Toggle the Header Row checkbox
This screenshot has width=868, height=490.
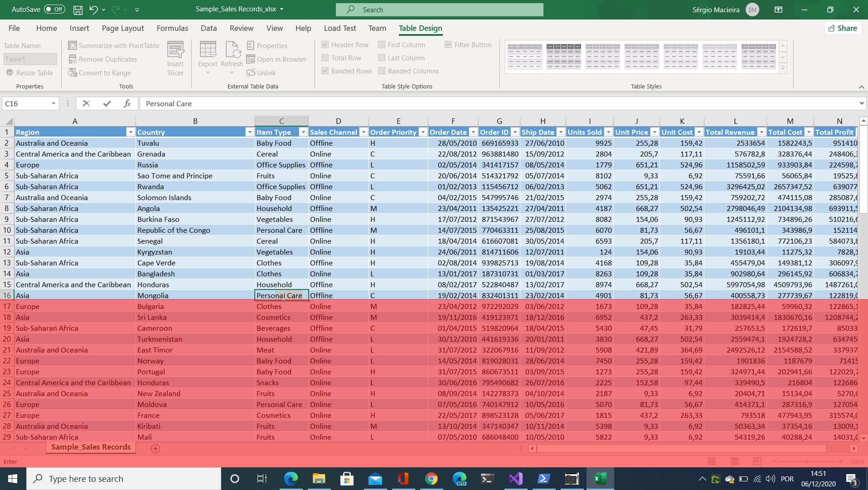click(325, 44)
